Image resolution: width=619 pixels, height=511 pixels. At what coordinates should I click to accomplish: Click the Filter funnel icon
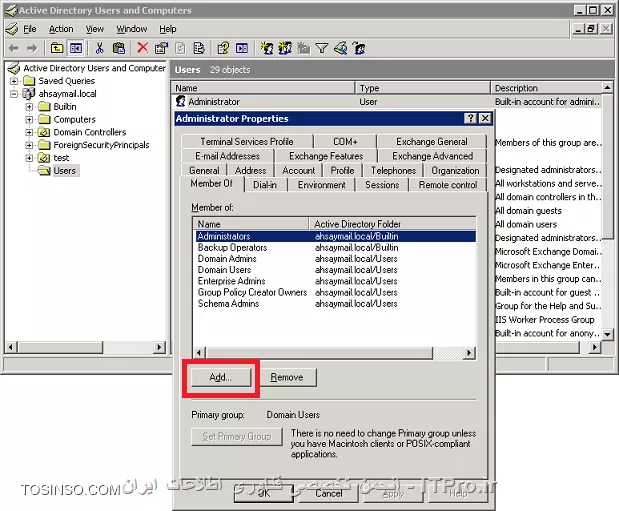(x=322, y=49)
